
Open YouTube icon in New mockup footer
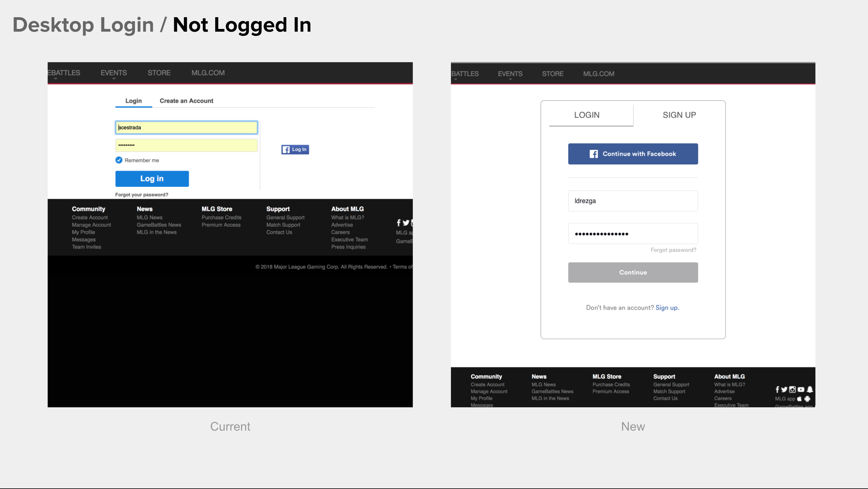click(x=801, y=390)
